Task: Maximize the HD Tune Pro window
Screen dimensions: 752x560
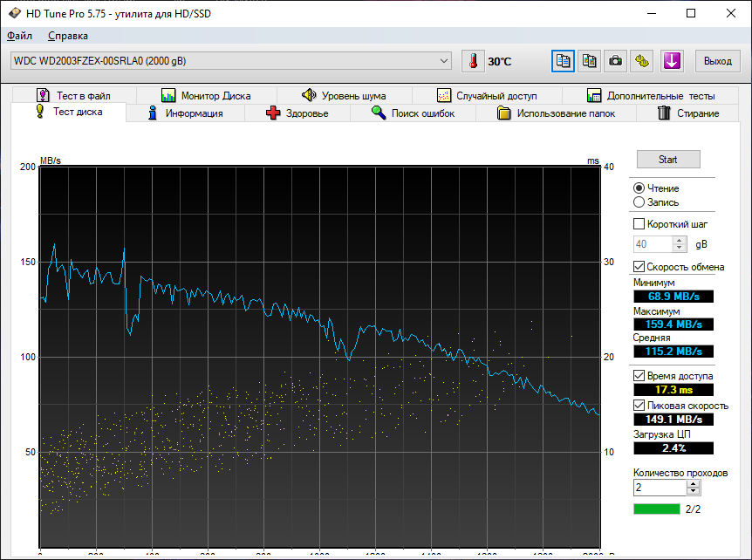Action: tap(691, 13)
